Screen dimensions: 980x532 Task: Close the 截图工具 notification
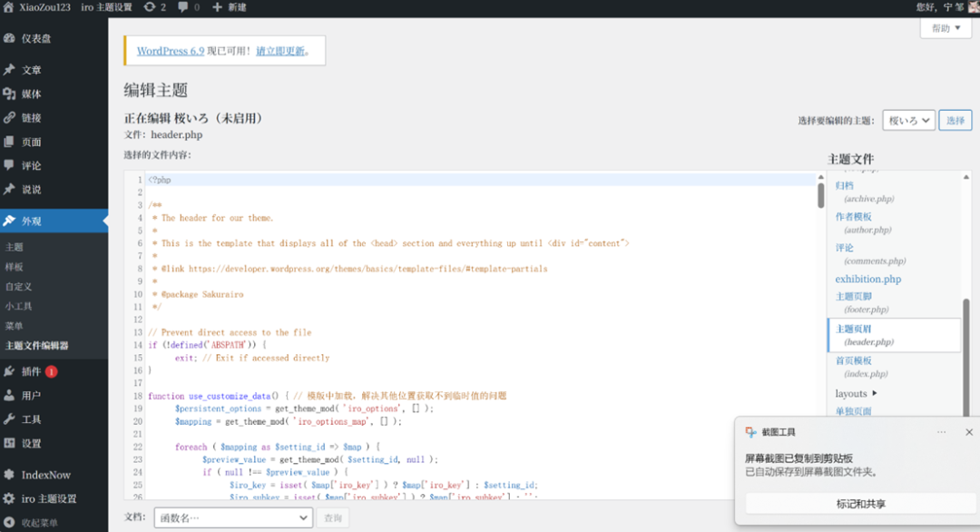(969, 432)
